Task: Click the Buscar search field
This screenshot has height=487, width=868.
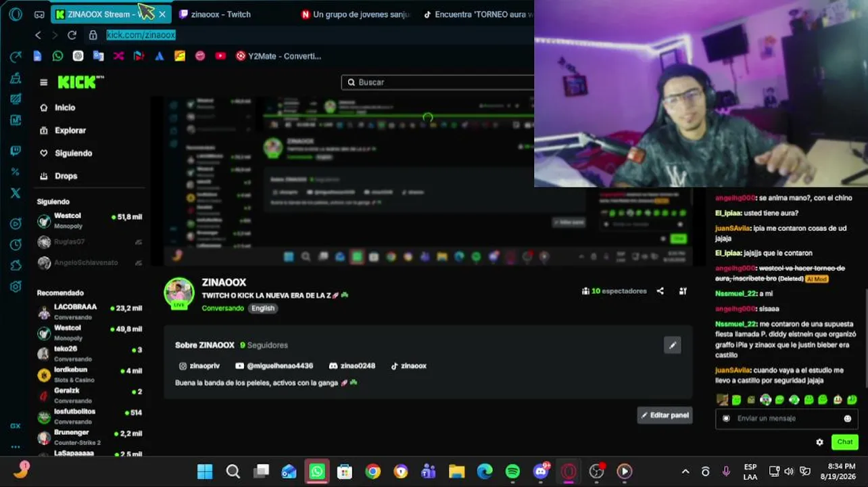Action: click(x=438, y=83)
